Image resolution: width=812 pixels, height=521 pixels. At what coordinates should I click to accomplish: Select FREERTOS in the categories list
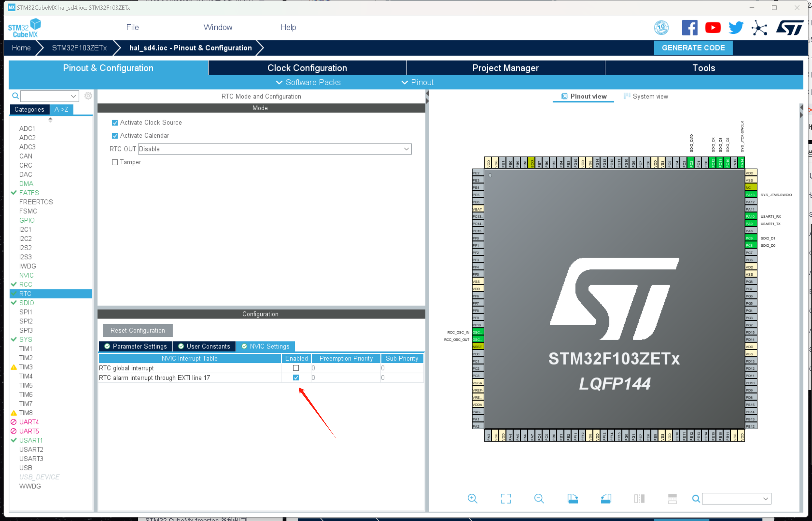tap(36, 202)
